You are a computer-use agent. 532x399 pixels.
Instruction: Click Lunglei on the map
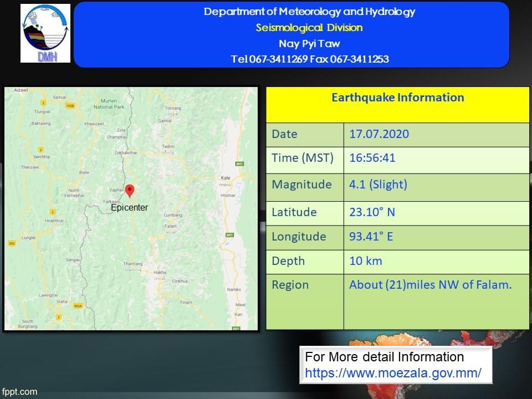(x=28, y=238)
